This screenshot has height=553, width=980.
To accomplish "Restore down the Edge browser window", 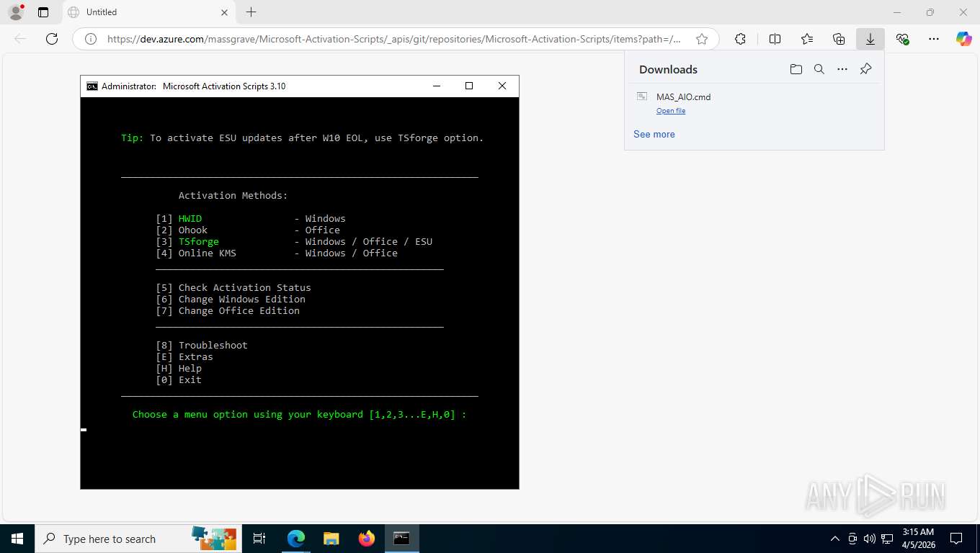I will pyautogui.click(x=930, y=12).
